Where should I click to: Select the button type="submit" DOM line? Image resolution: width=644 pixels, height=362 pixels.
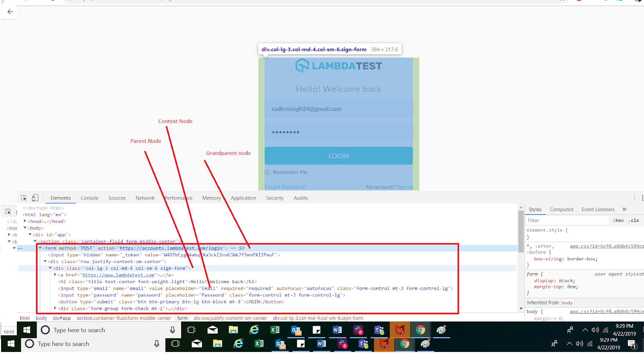click(x=171, y=302)
